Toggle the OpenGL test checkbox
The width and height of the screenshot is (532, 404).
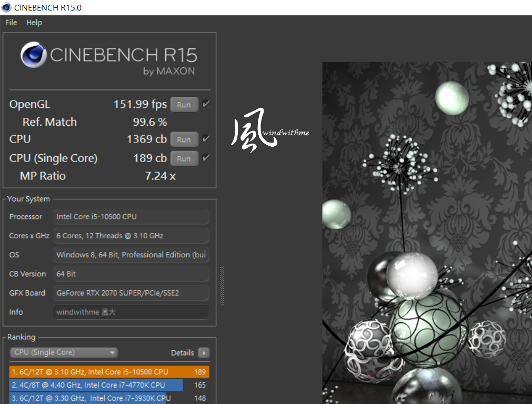206,104
